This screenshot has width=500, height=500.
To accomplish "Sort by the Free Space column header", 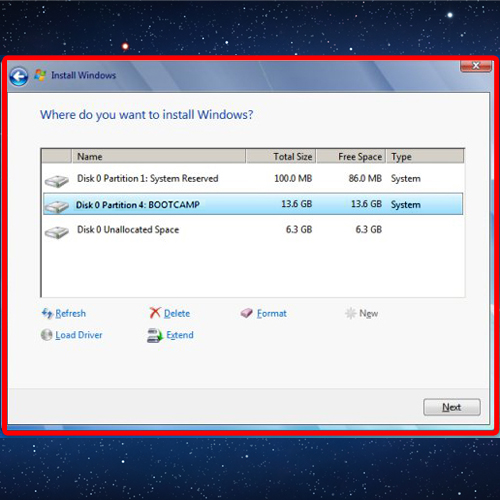I will pos(351,156).
